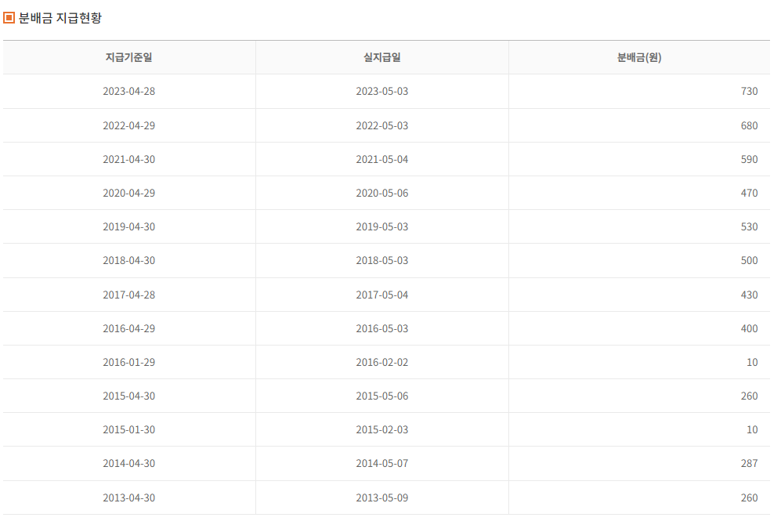Viewport: 781px width, 532px height.
Task: Click the distribution amount 730
Action: pyautogui.click(x=749, y=91)
